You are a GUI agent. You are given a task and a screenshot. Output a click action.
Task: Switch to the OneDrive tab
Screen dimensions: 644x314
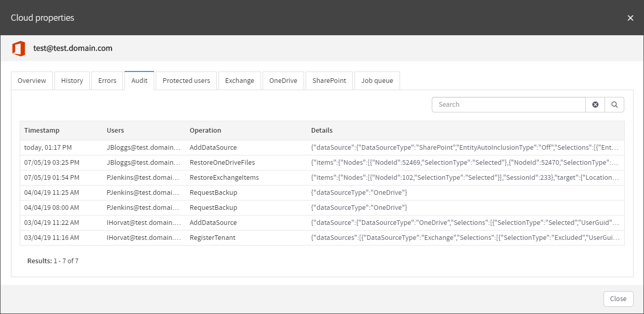tap(283, 81)
